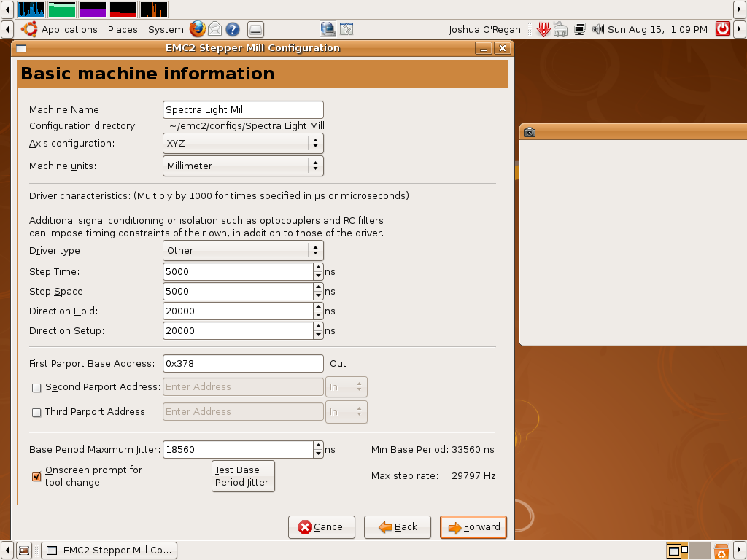
Task: Click the Max step rate 29797 Hz value
Action: click(473, 475)
